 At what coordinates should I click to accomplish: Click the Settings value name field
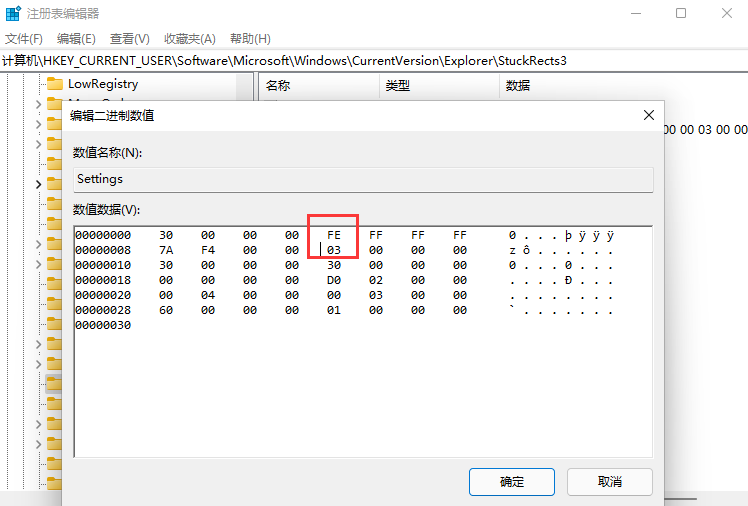pyautogui.click(x=363, y=179)
